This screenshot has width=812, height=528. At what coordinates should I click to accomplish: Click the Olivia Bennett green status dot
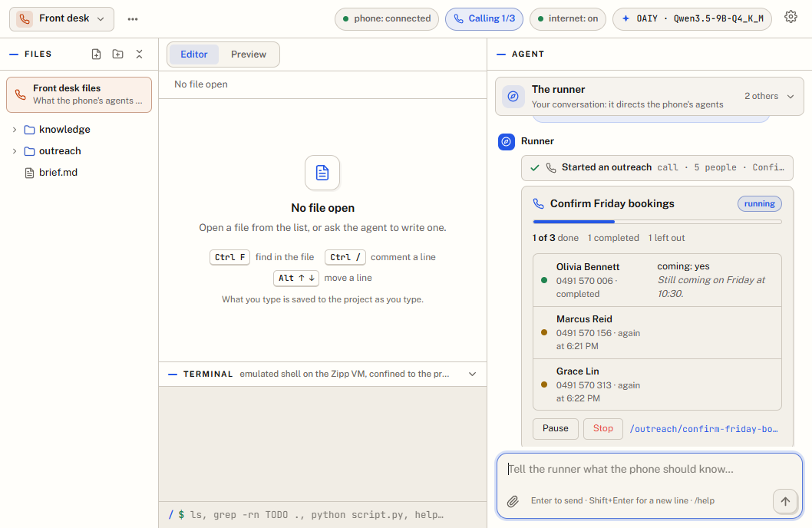[543, 280]
